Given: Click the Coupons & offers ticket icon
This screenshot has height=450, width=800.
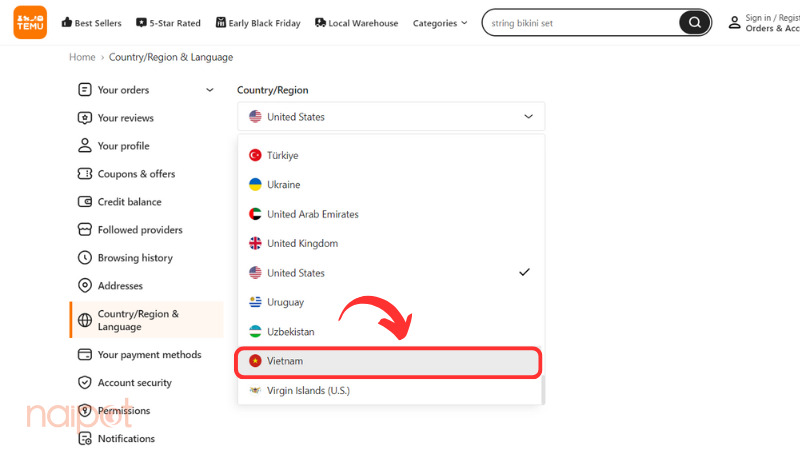Looking at the screenshot, I should point(85,174).
